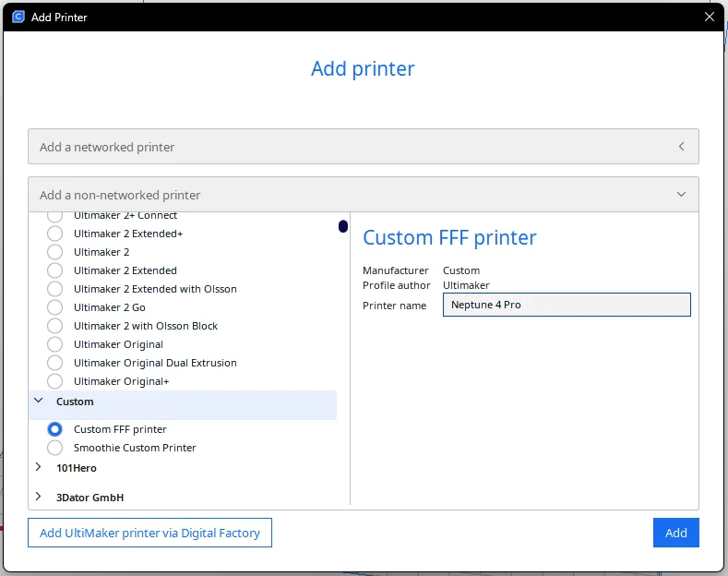Expand the 101Hero manufacturer group
Image resolution: width=728 pixels, height=576 pixels.
coord(39,467)
